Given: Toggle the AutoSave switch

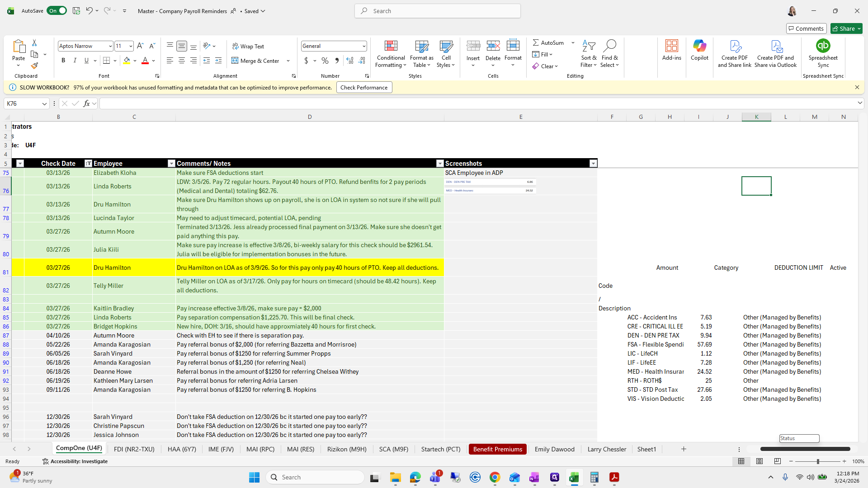Looking at the screenshot, I should pos(57,11).
